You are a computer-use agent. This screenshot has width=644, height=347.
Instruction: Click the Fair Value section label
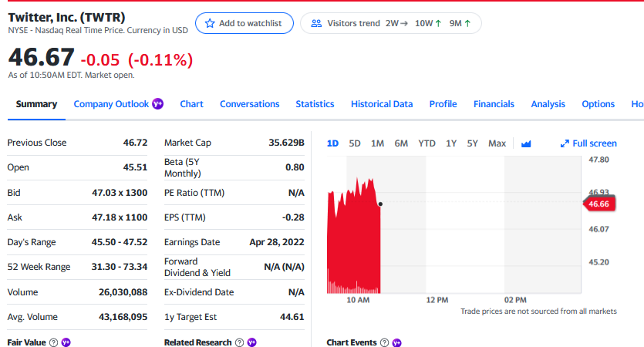click(x=27, y=342)
